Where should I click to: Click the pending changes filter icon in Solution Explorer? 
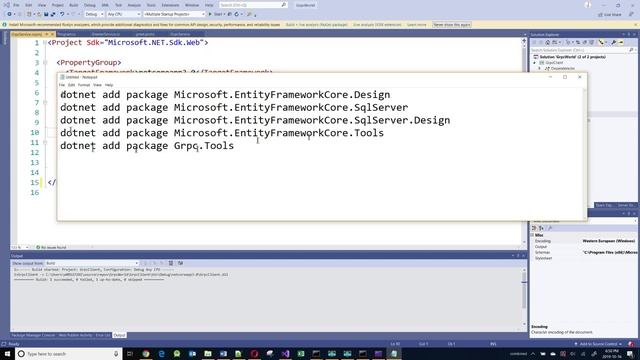pyautogui.click(x=568, y=42)
